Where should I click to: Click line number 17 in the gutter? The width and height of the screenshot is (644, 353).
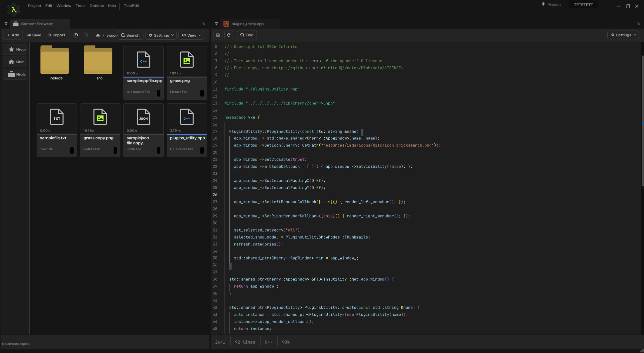coord(215,131)
